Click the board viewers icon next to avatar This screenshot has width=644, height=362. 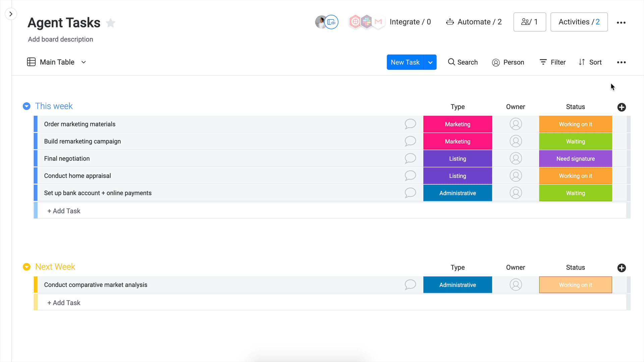click(331, 22)
